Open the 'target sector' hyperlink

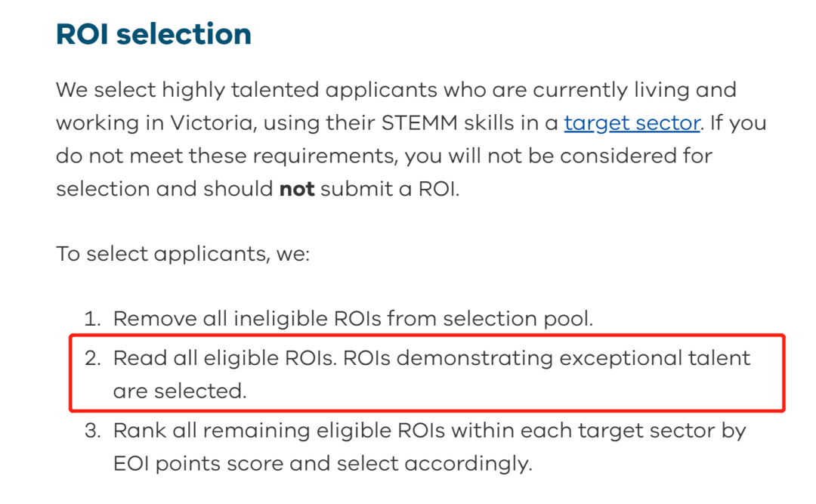(632, 123)
